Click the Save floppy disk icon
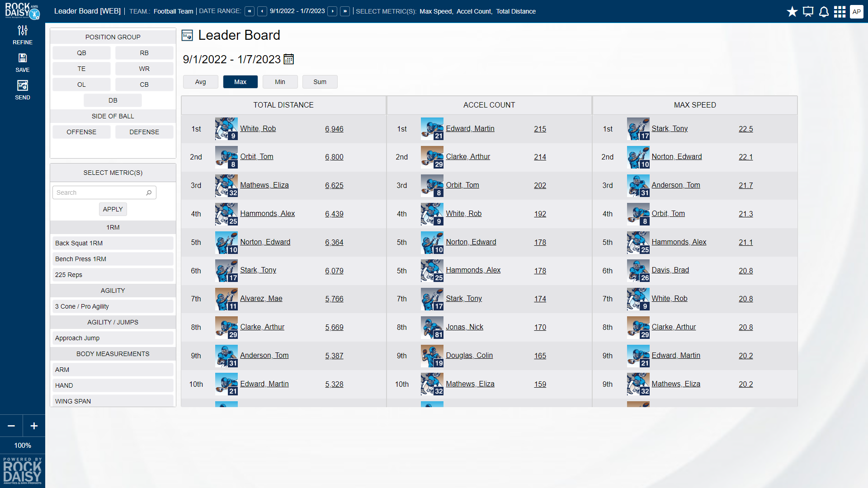 click(x=23, y=58)
